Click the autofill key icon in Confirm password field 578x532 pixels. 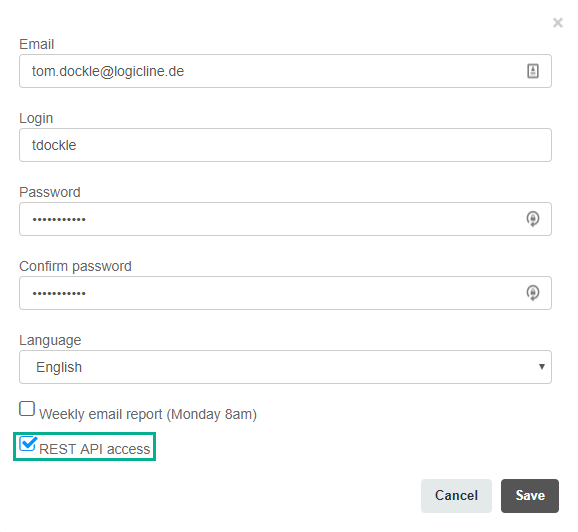pyautogui.click(x=532, y=293)
